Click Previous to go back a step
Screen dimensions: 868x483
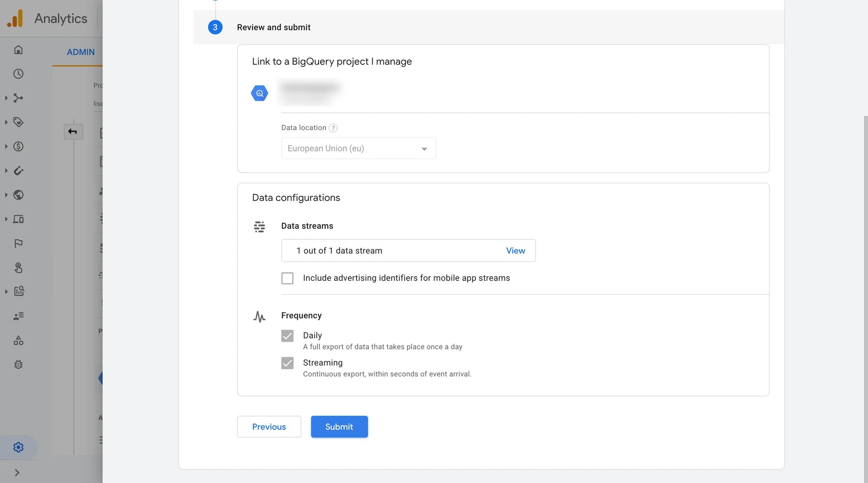click(269, 427)
